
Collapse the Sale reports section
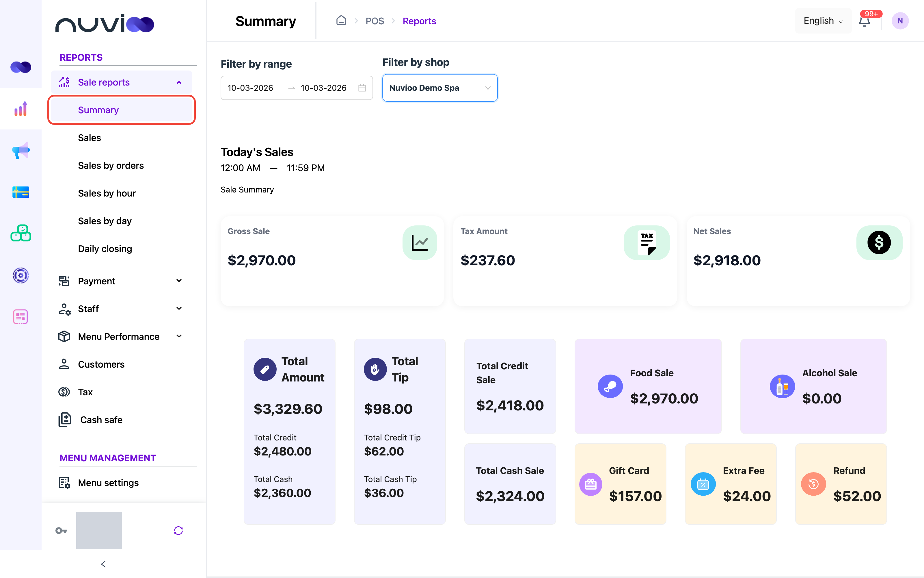[121, 82]
